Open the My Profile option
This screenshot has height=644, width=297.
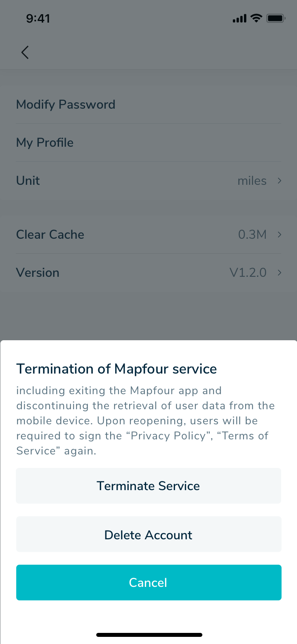(45, 143)
